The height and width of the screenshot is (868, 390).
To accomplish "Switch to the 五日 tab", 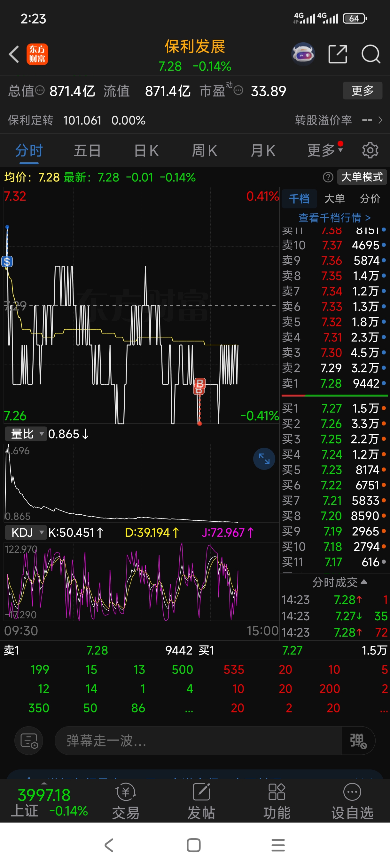I will (87, 150).
